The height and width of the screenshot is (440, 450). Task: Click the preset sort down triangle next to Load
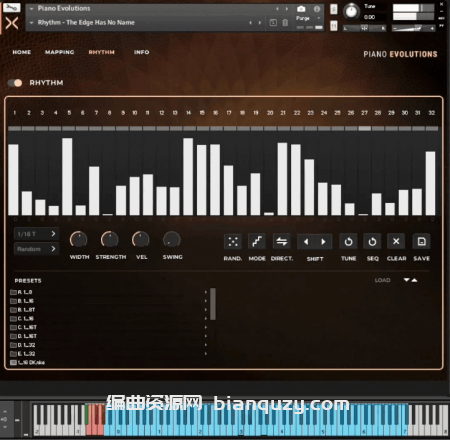(407, 280)
